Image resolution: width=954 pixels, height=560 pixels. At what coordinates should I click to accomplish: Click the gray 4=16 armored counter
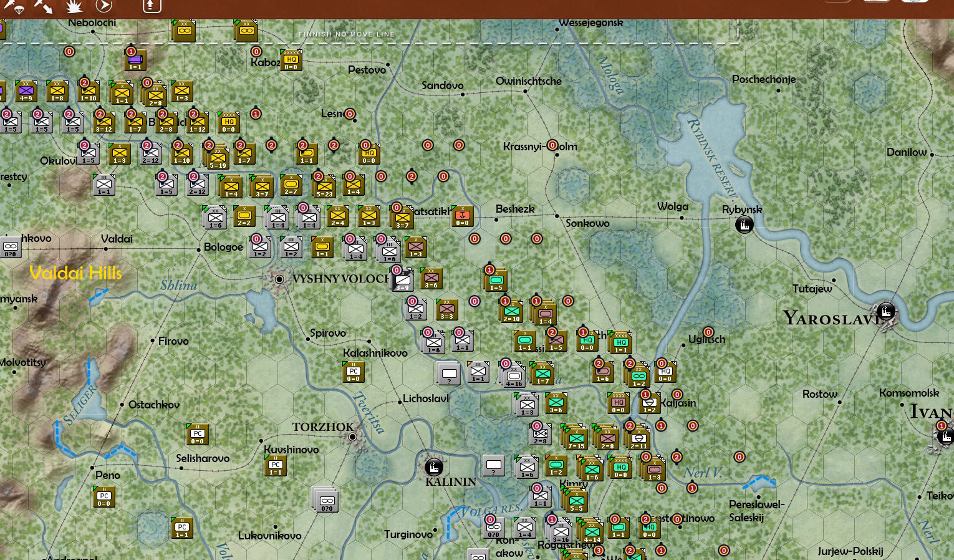pos(514,376)
